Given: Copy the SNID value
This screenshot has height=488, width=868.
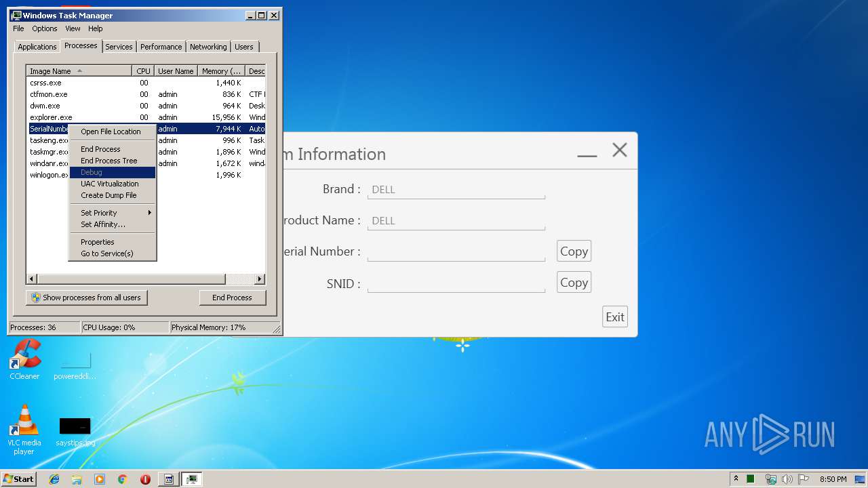Looking at the screenshot, I should [574, 283].
